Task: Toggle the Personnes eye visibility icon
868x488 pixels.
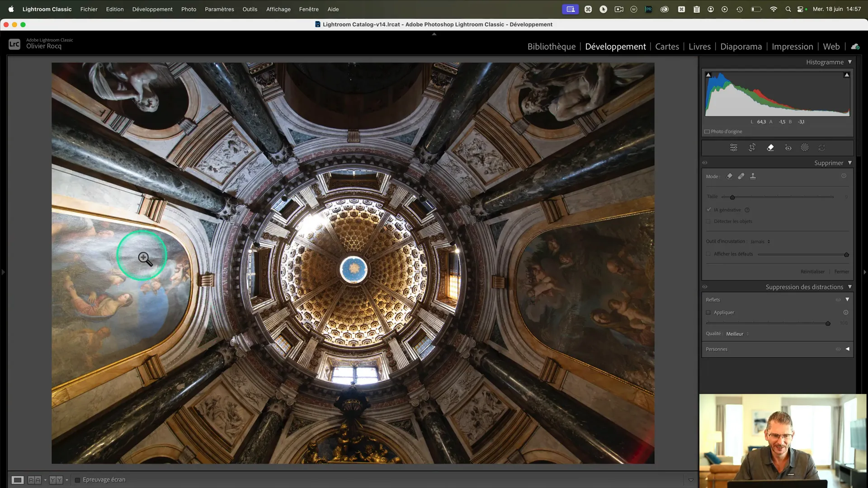Action: pos(838,349)
